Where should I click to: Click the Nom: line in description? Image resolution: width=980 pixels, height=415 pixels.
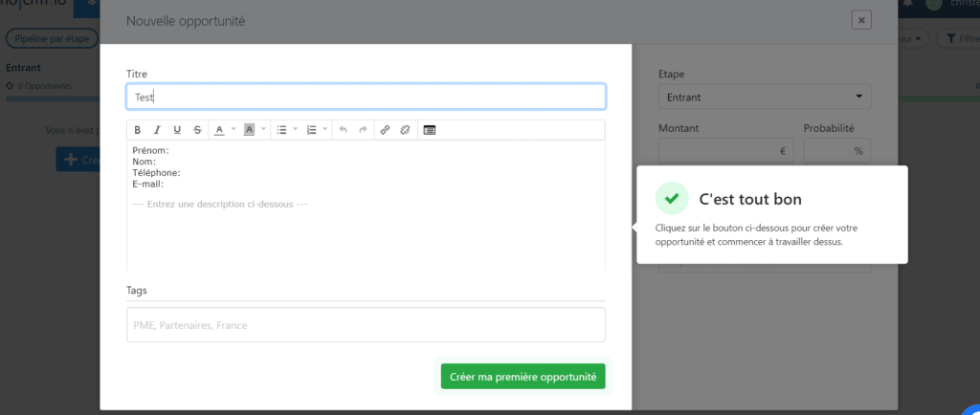(145, 162)
